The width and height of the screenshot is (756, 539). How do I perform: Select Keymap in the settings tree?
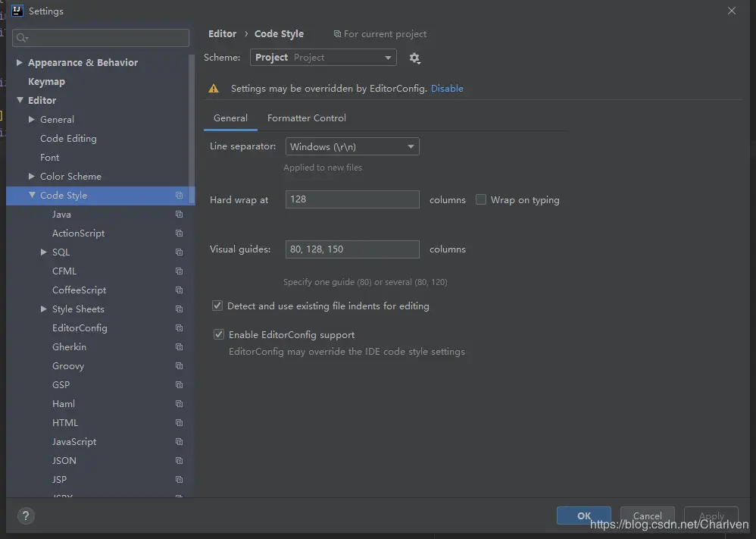click(x=46, y=82)
